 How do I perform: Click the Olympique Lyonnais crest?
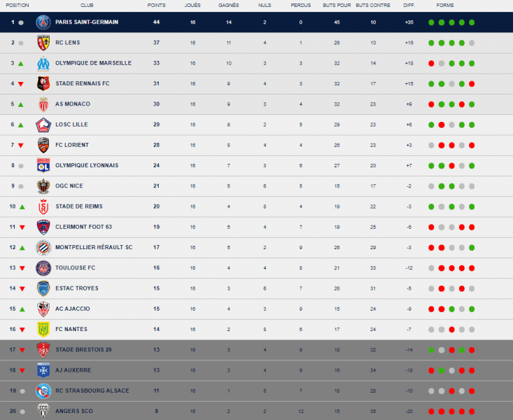click(x=43, y=166)
